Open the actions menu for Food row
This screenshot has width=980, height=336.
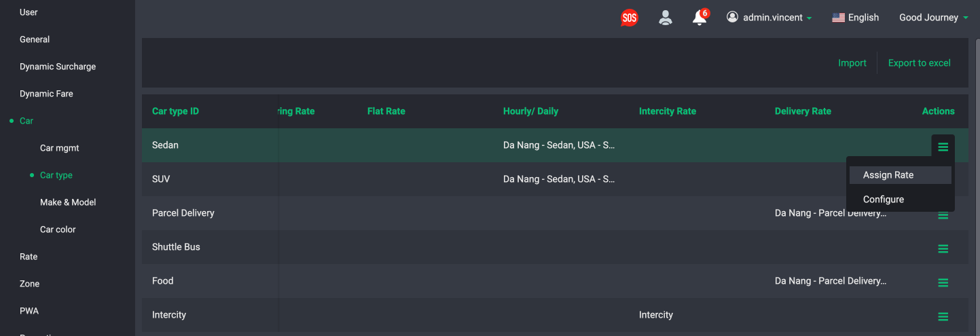pos(943,283)
